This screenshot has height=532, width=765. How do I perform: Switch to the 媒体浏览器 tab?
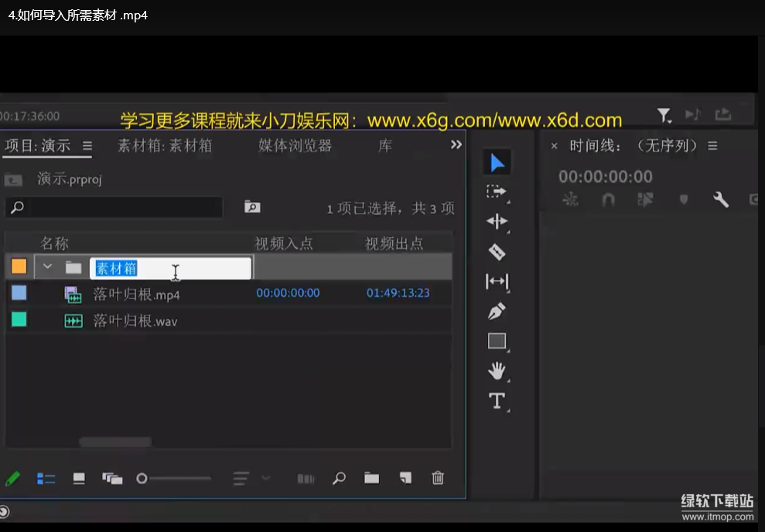click(x=295, y=145)
